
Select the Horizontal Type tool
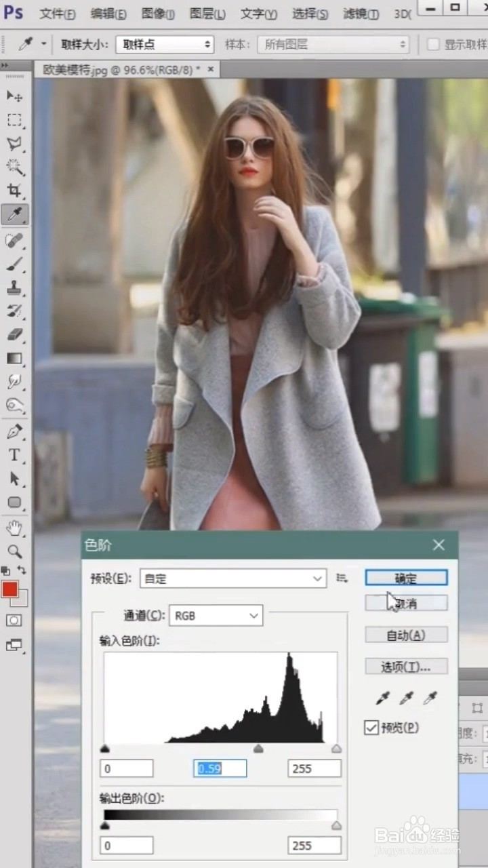pos(14,455)
